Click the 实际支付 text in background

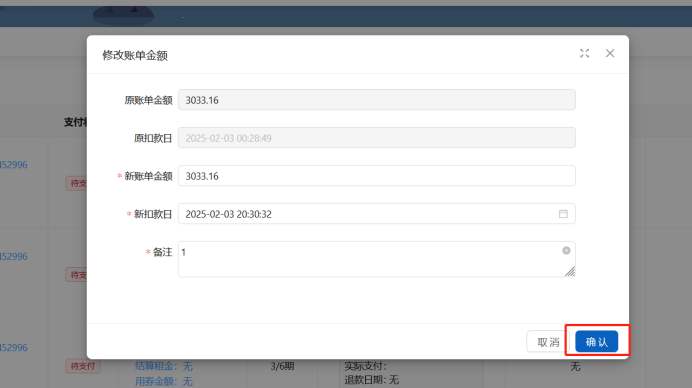[365, 366]
